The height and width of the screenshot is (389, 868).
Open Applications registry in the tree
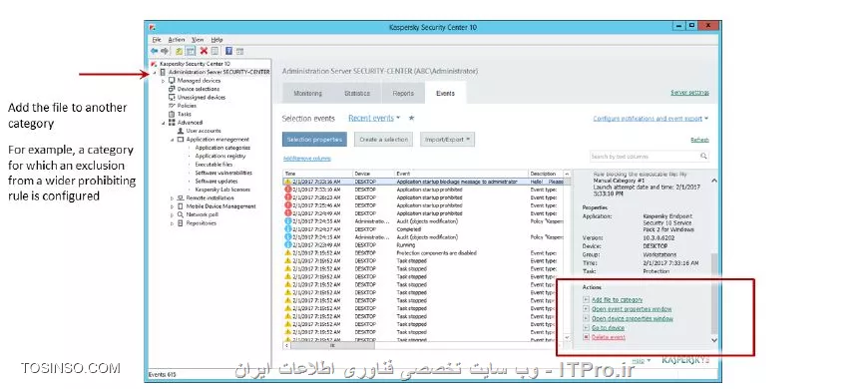tap(220, 156)
